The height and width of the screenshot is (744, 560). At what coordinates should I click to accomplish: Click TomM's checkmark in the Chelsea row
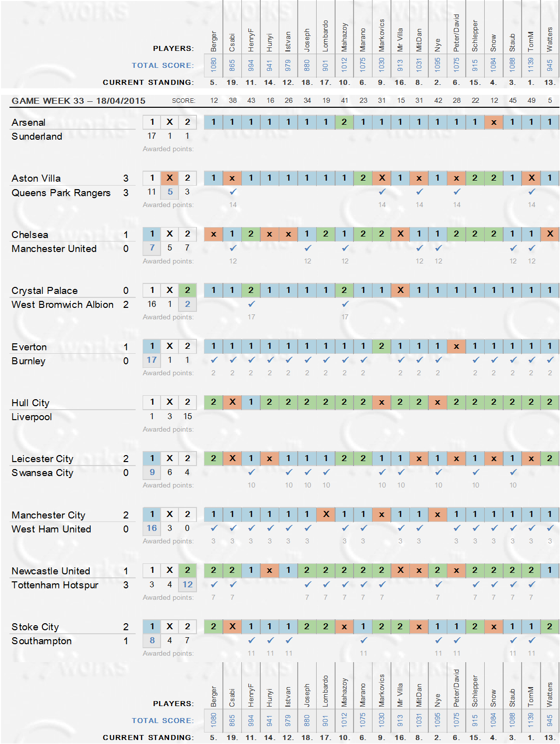click(532, 248)
